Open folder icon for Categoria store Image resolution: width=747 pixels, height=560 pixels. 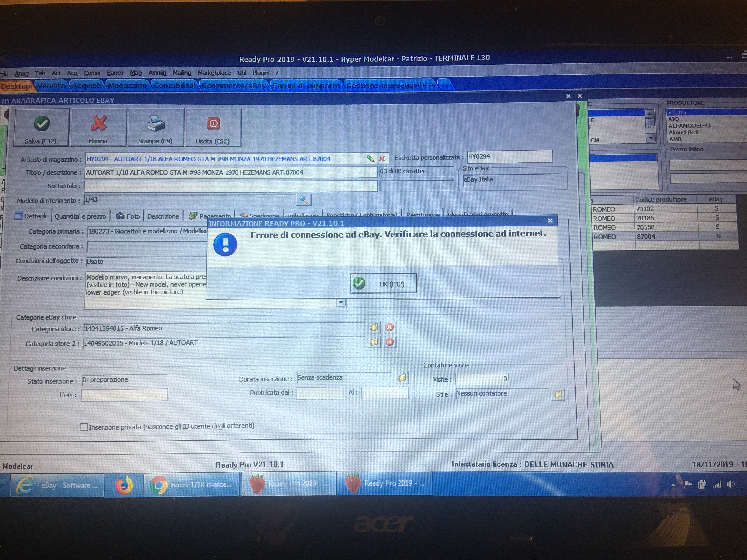click(x=374, y=327)
